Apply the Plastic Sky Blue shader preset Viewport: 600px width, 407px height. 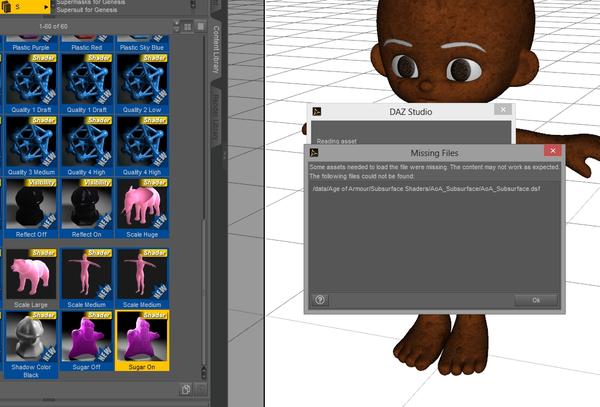point(142,44)
